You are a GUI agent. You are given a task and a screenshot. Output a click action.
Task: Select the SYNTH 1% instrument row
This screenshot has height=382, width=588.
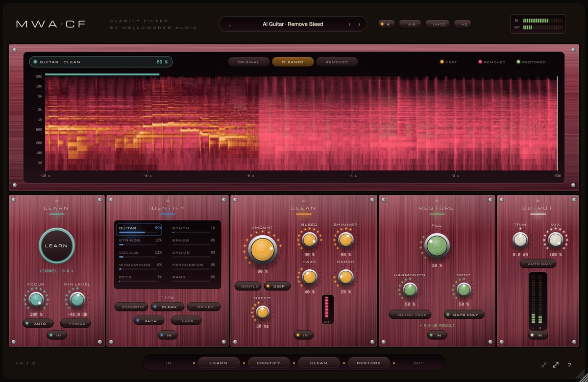[x=194, y=229]
